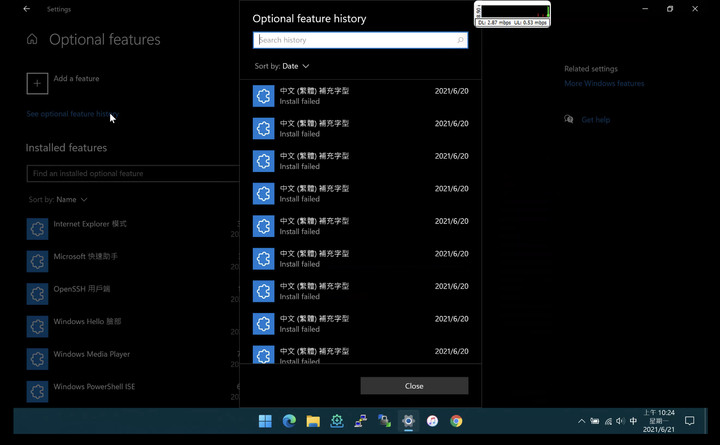Select Windows Media Player feature icon
720x445 pixels.
click(37, 359)
